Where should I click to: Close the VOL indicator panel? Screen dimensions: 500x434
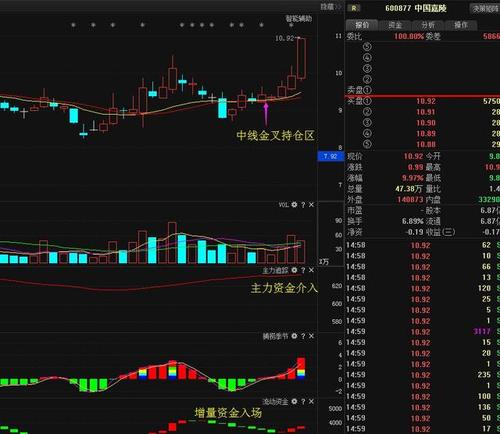click(x=311, y=205)
